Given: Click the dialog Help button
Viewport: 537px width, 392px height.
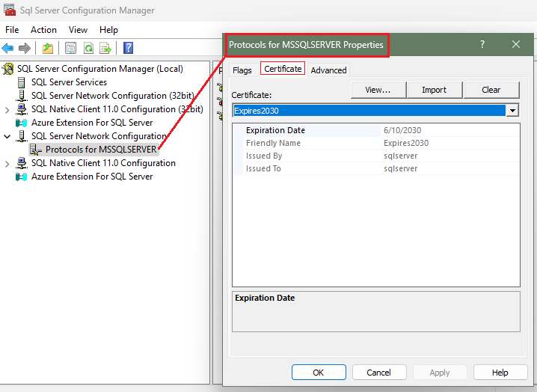Looking at the screenshot, I should click(500, 373).
